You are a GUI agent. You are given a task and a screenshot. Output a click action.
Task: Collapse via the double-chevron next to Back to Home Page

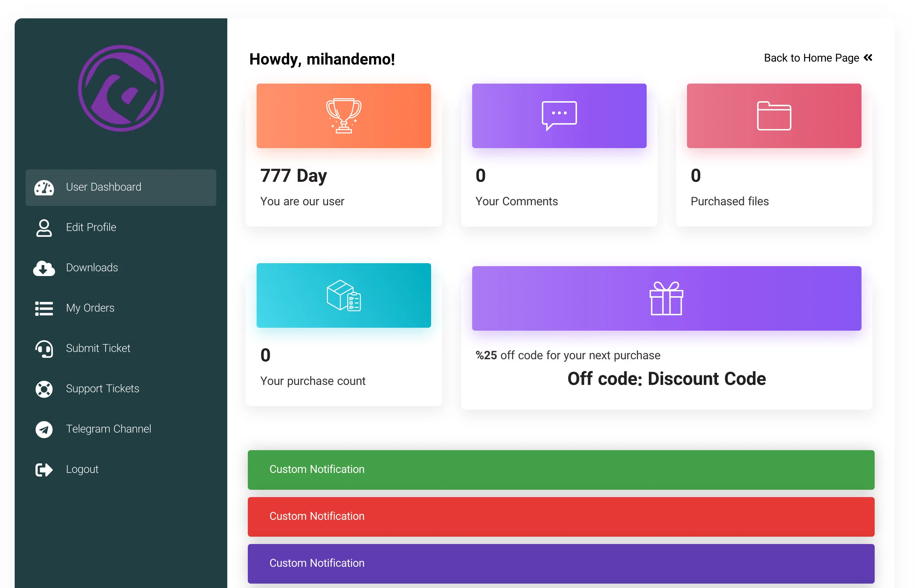tap(868, 58)
